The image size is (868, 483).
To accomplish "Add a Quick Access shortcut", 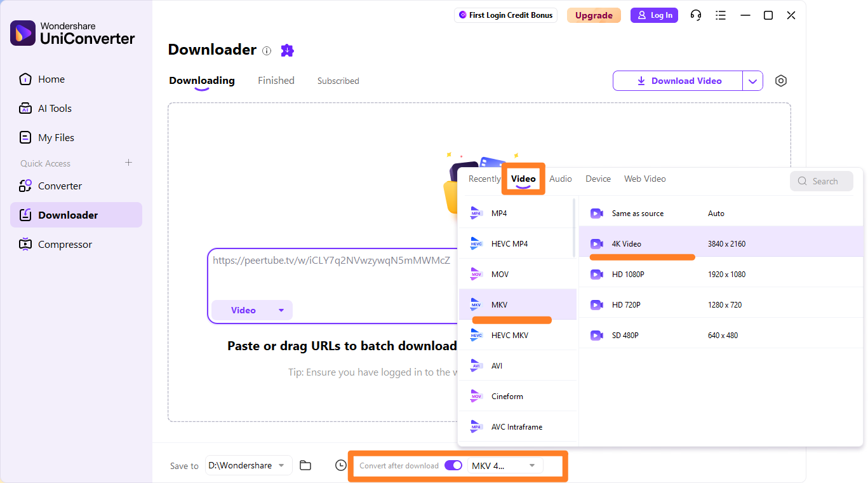I will pos(128,163).
